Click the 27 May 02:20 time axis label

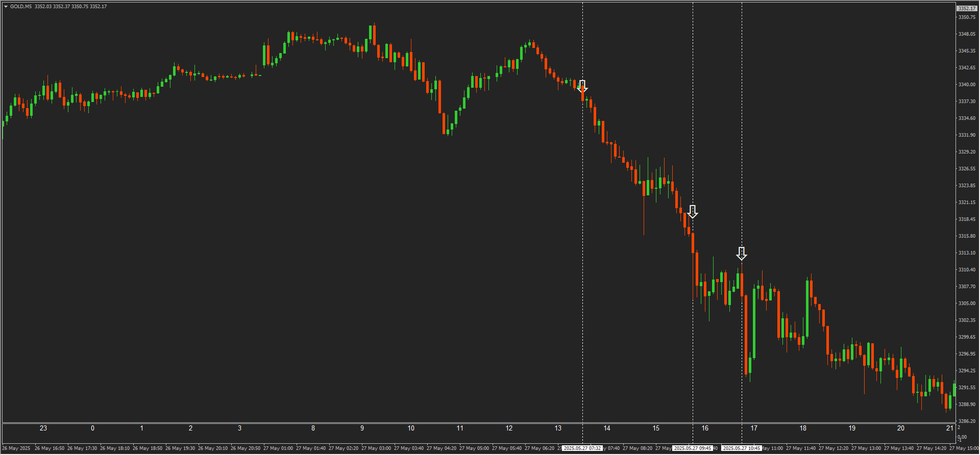(x=344, y=449)
